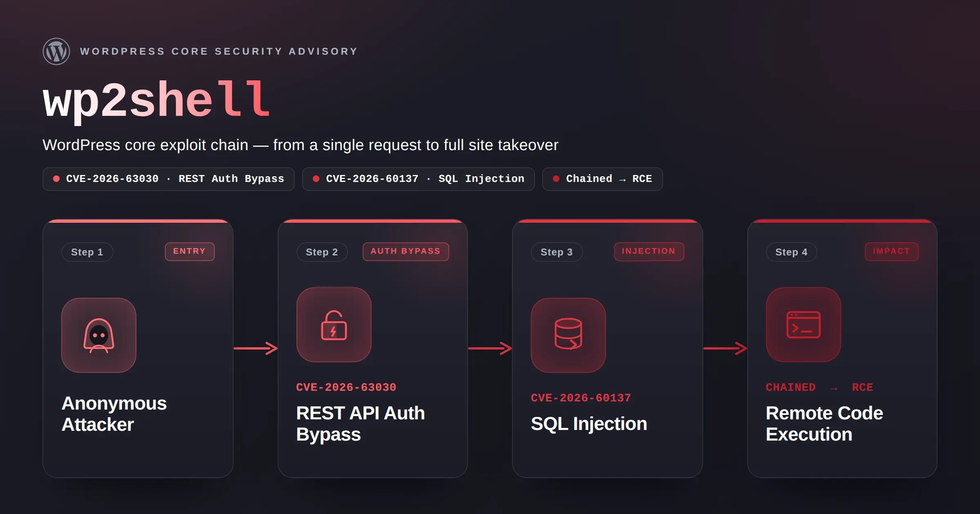Click the Step 3 badge
Screen dimensions: 980x514
point(557,252)
